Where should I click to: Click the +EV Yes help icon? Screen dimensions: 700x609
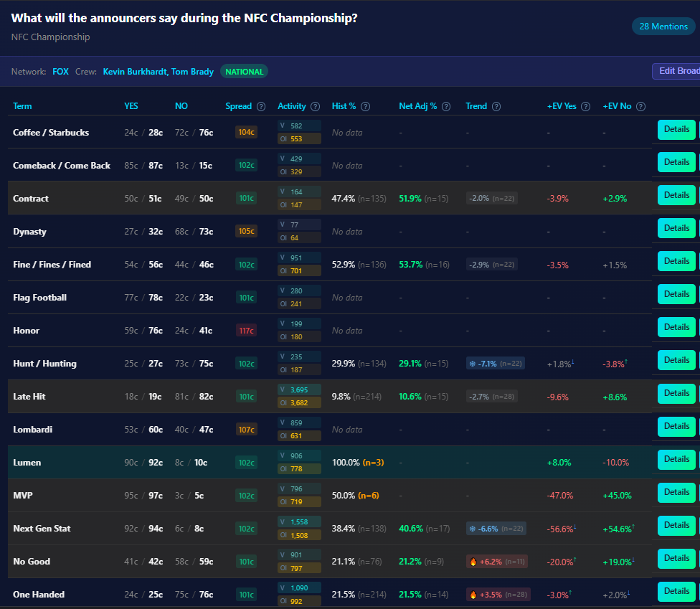click(x=587, y=106)
